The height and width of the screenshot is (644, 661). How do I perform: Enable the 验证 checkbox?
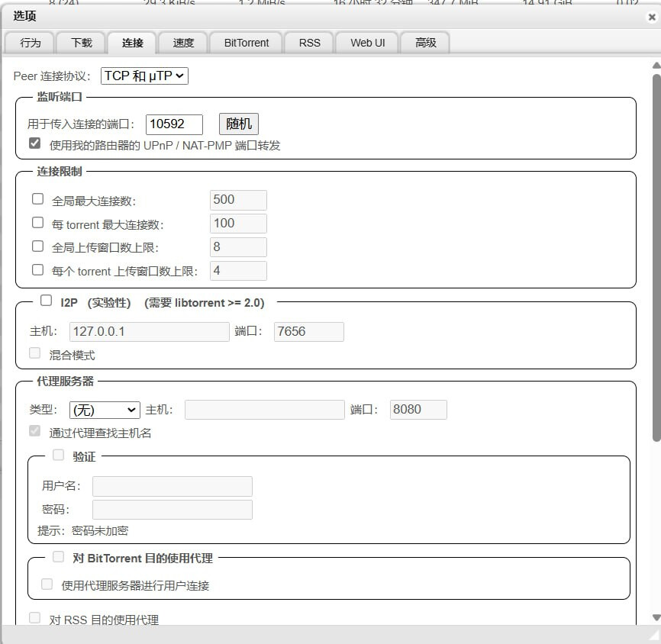tap(58, 455)
